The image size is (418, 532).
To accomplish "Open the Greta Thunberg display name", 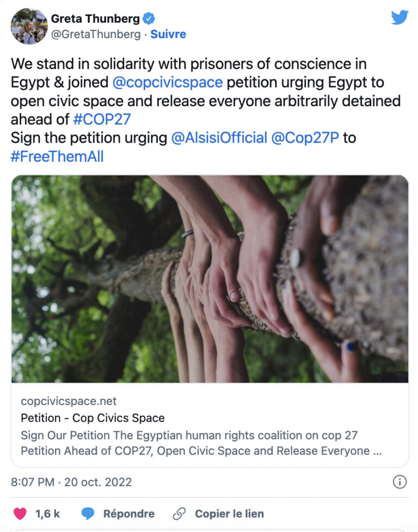I will [95, 19].
